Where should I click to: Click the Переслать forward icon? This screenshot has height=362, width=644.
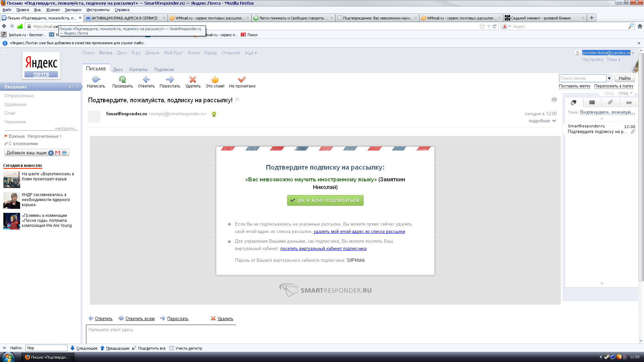pos(170,79)
